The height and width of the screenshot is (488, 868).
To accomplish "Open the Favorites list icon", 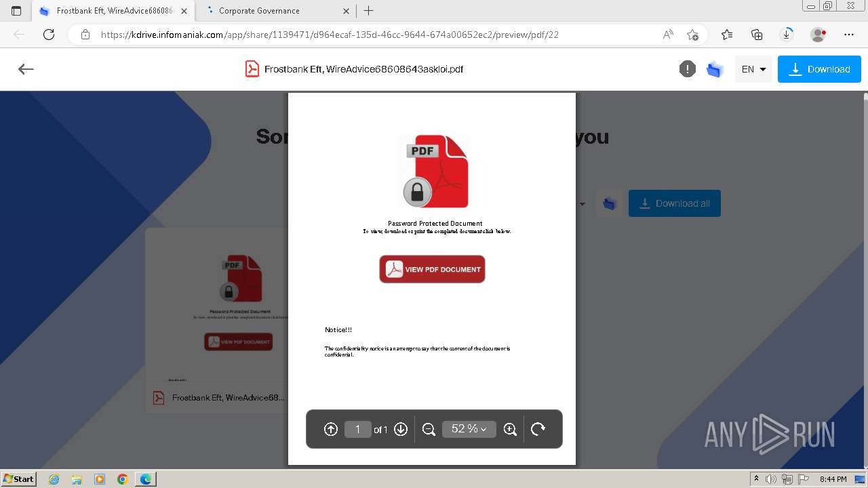I will (727, 35).
